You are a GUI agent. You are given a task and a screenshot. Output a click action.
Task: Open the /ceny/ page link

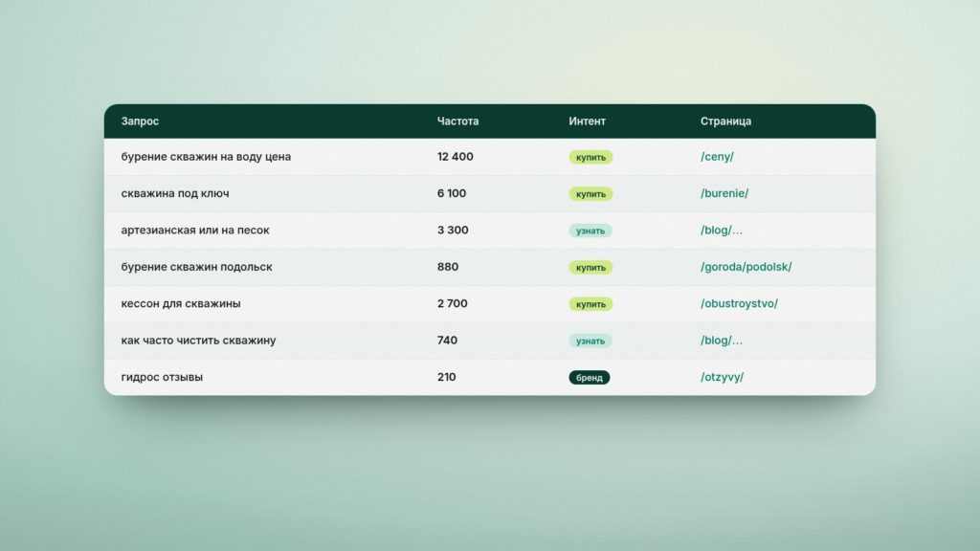[716, 157]
